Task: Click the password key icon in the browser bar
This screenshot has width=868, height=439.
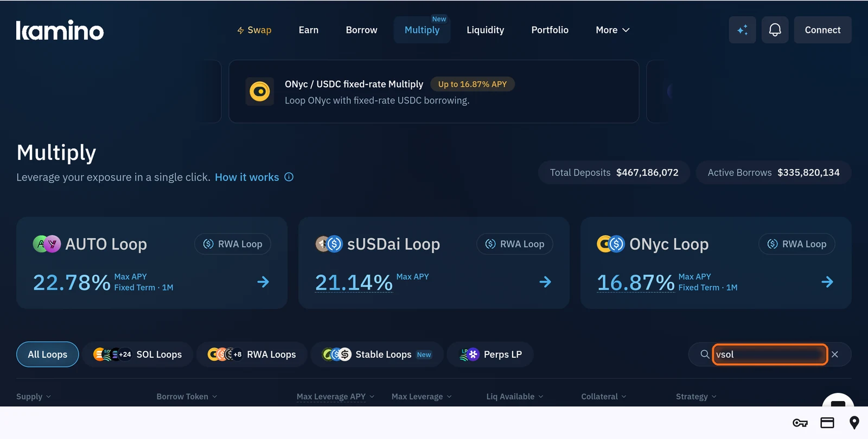Action: point(800,423)
